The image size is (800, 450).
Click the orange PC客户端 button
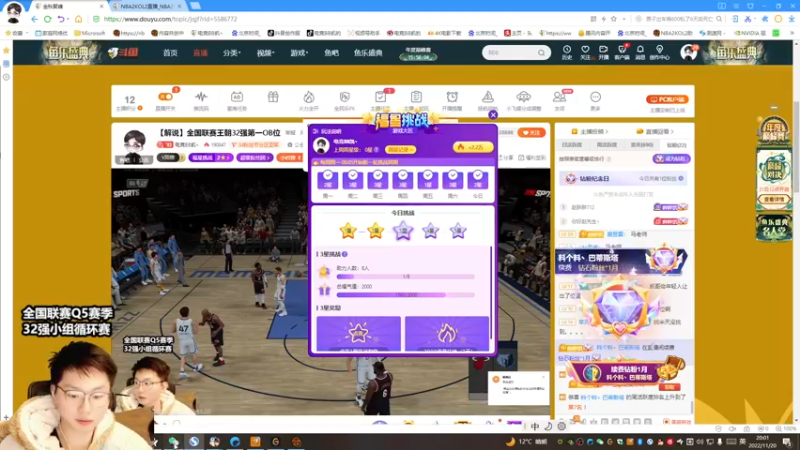coord(667,99)
